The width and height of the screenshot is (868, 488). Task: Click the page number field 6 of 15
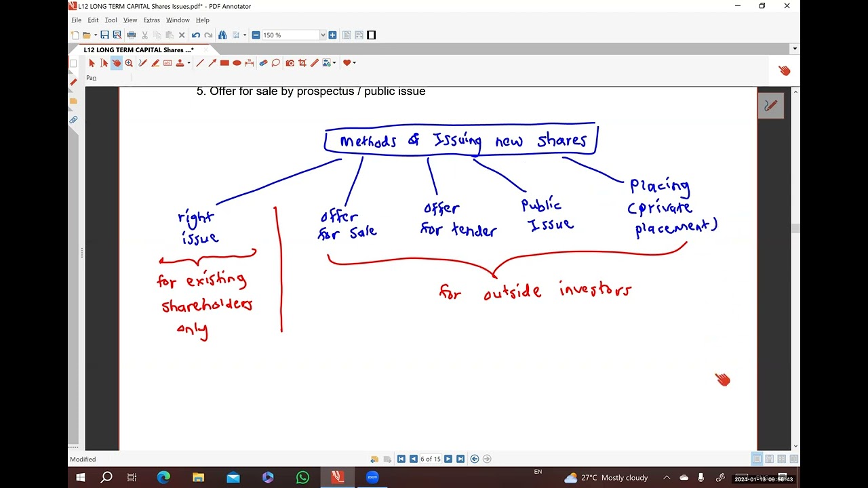tap(431, 459)
